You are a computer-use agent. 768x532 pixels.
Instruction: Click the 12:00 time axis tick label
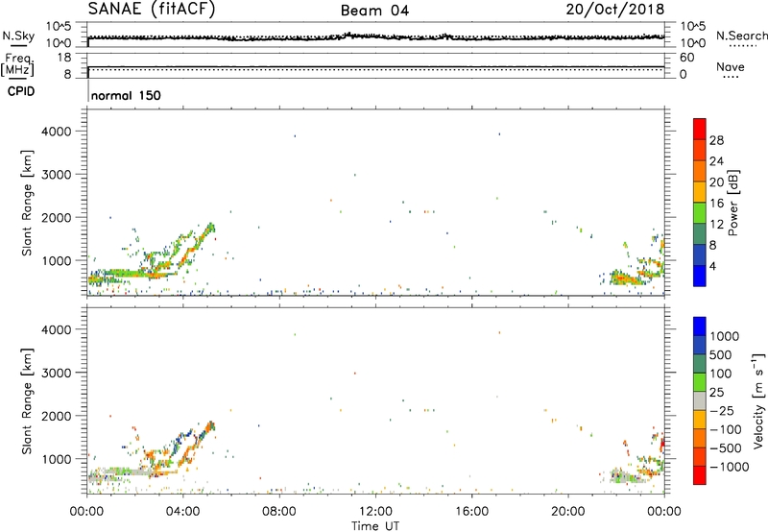tap(375, 512)
